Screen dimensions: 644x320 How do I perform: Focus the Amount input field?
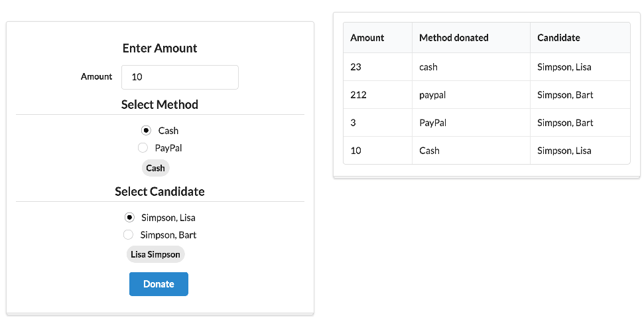[x=180, y=77]
